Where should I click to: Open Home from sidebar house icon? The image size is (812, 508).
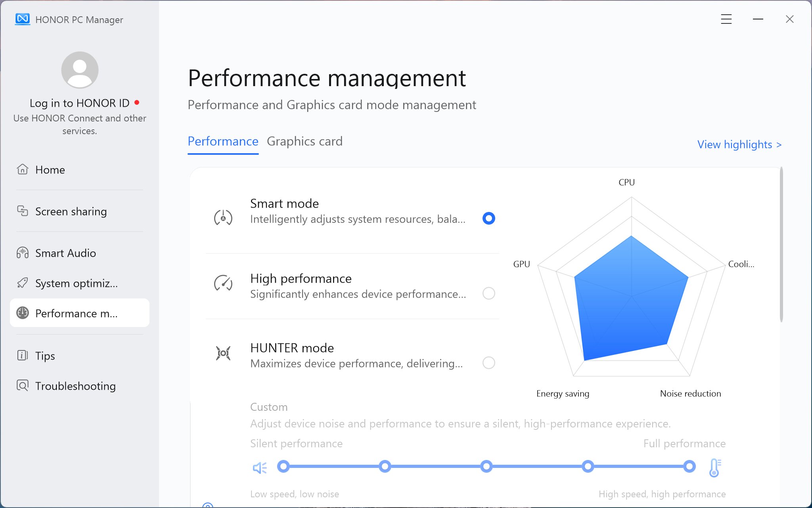(x=23, y=169)
